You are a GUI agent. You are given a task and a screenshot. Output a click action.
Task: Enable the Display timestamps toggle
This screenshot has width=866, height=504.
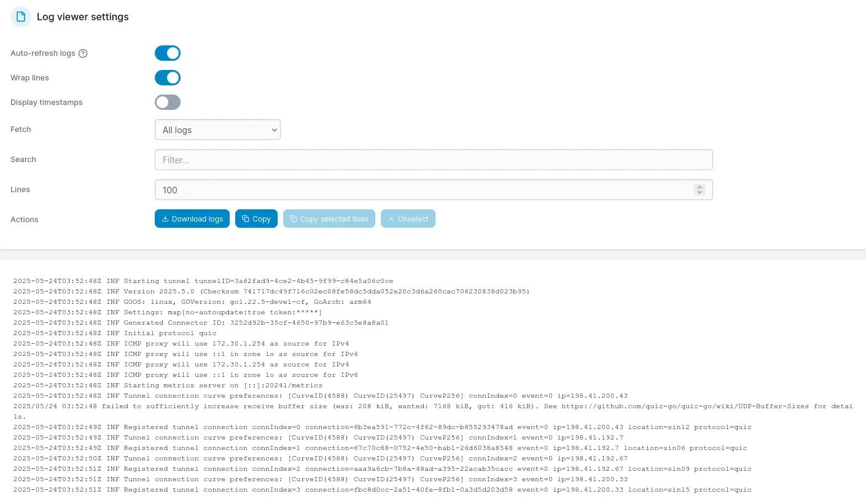click(x=168, y=103)
